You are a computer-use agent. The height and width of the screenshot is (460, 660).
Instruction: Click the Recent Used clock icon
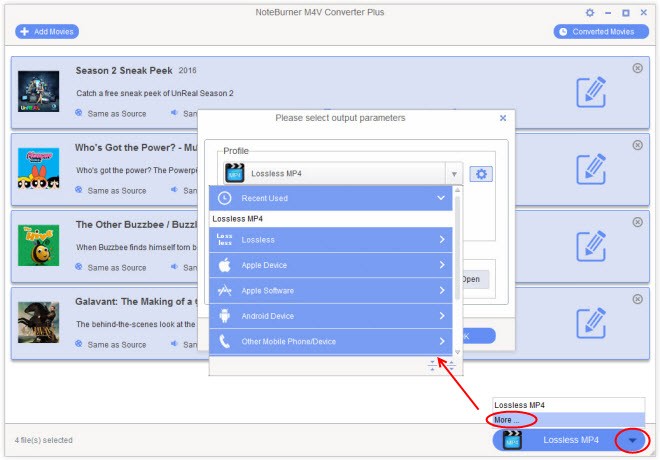click(225, 198)
